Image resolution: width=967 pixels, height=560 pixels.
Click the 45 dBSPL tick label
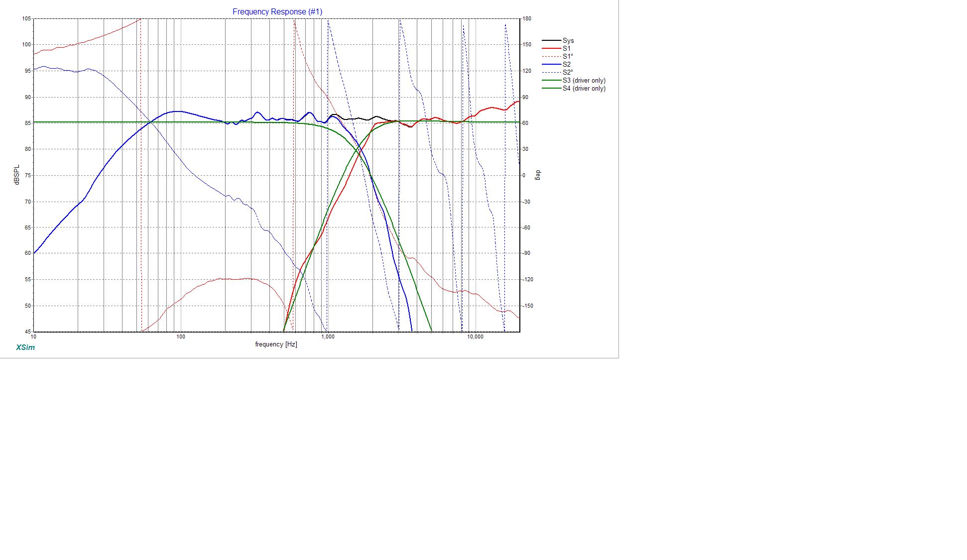(28, 332)
